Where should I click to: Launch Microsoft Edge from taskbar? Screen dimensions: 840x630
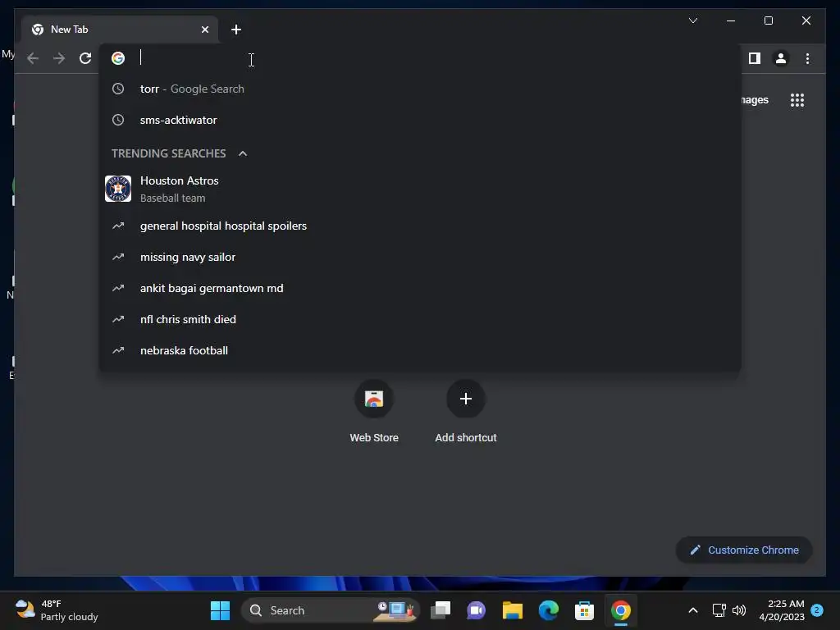549,610
